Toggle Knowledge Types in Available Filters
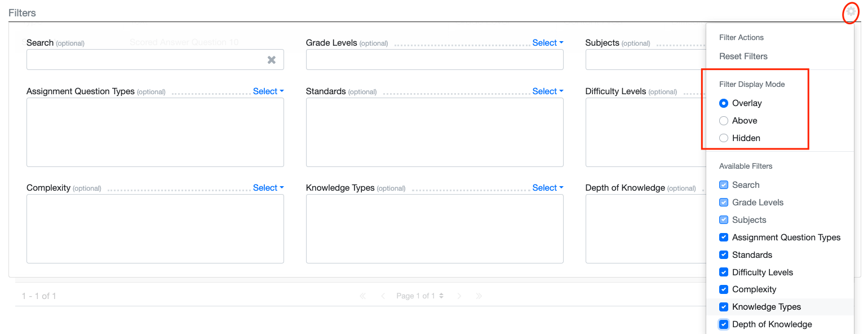 coord(724,307)
